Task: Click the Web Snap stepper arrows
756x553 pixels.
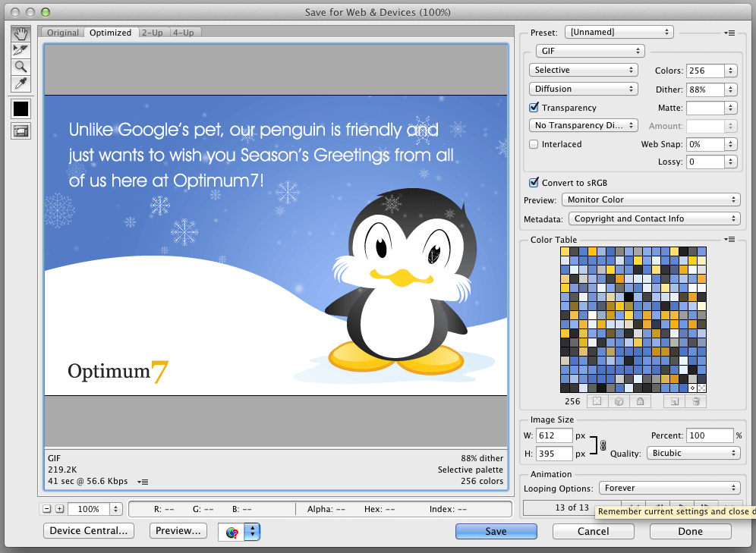Action: point(730,144)
